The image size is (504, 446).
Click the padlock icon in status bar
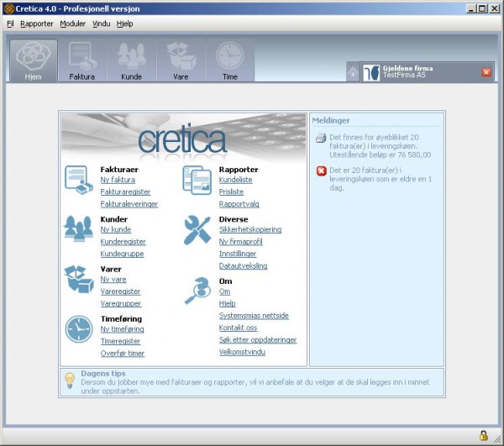tap(483, 436)
